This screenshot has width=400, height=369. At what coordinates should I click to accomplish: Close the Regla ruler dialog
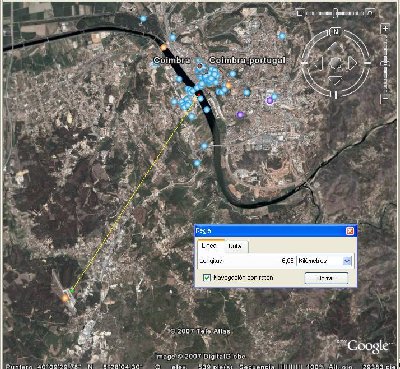tap(350, 231)
